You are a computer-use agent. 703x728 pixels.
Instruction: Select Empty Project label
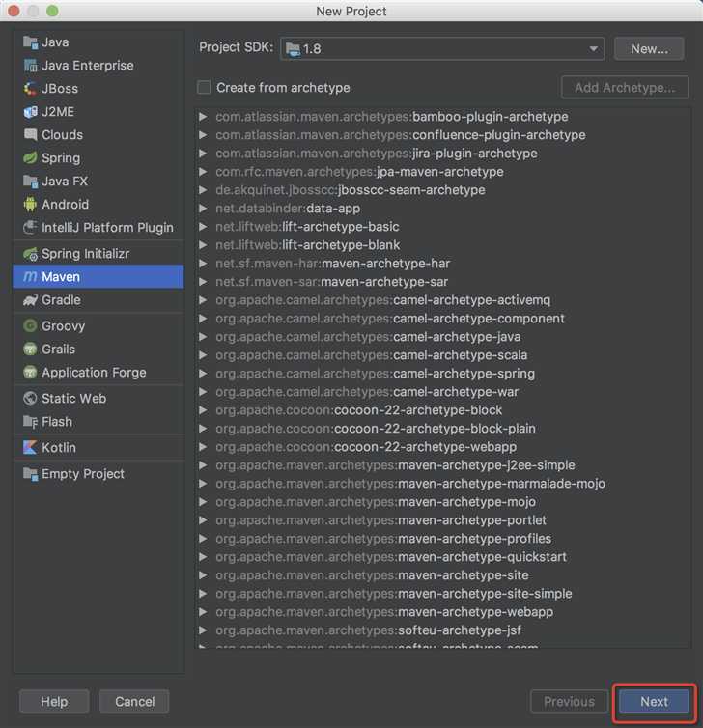pyautogui.click(x=83, y=474)
